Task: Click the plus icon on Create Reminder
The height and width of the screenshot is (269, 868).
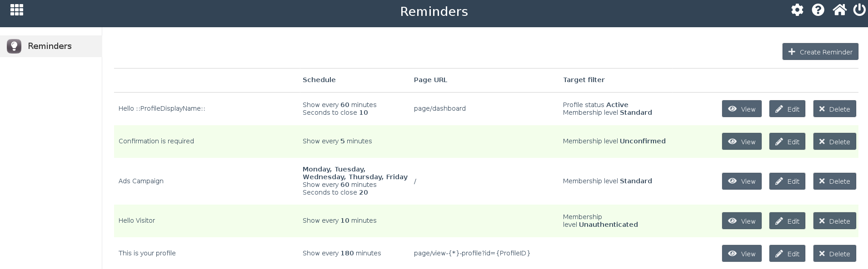Action: click(x=792, y=52)
